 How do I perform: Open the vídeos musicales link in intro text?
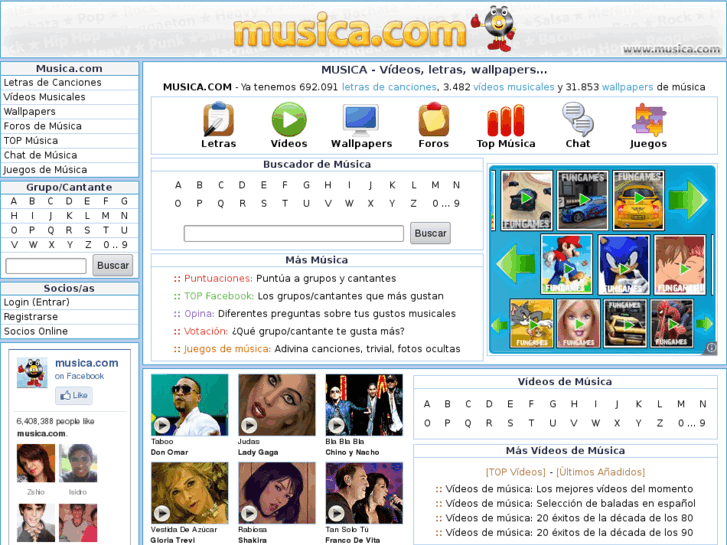tap(513, 87)
